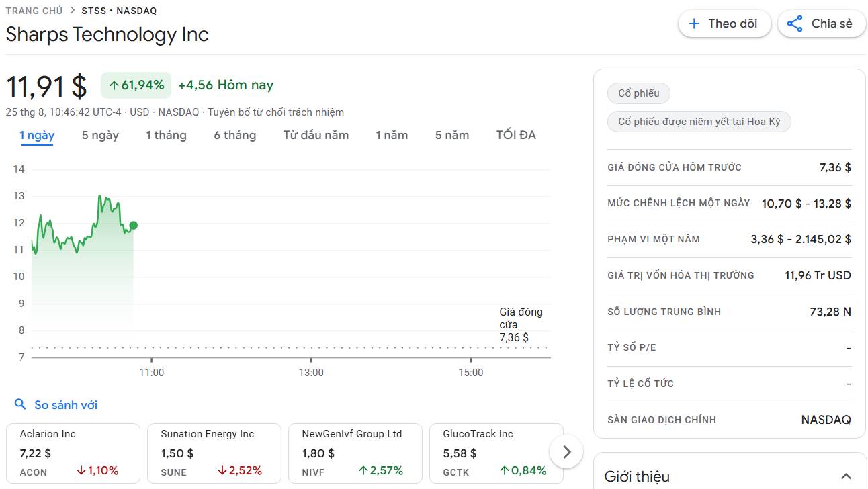Viewport: 868px width, 489px height.
Task: Click the Sharps Technology Inc title
Action: 107,34
